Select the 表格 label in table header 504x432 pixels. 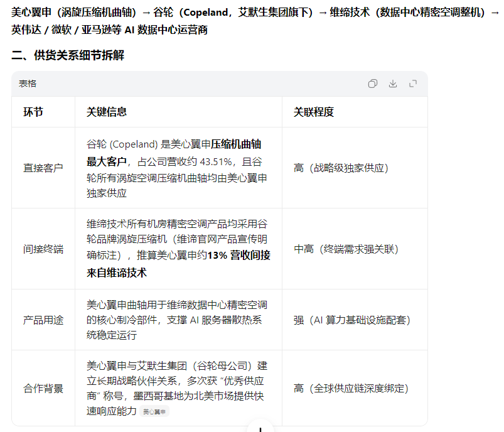pyautogui.click(x=28, y=84)
